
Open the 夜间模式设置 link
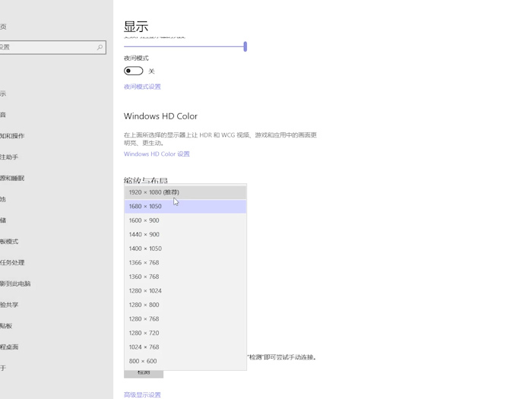(x=142, y=87)
